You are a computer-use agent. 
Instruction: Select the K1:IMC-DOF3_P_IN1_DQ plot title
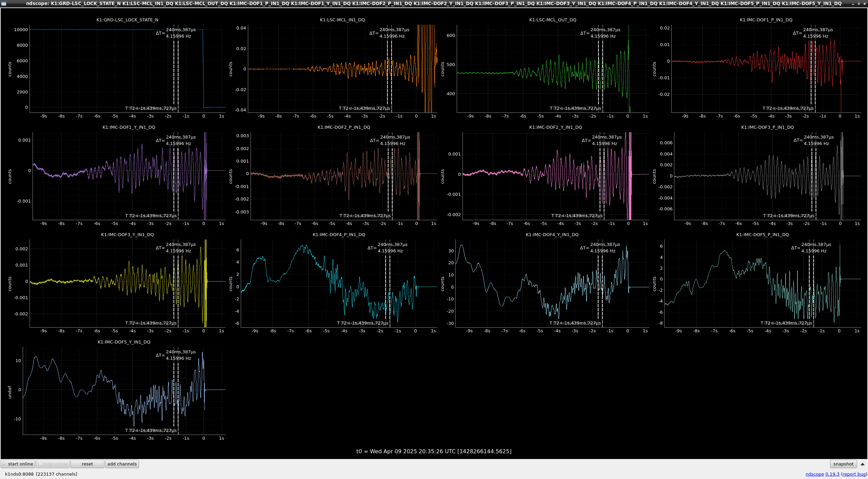767,127
